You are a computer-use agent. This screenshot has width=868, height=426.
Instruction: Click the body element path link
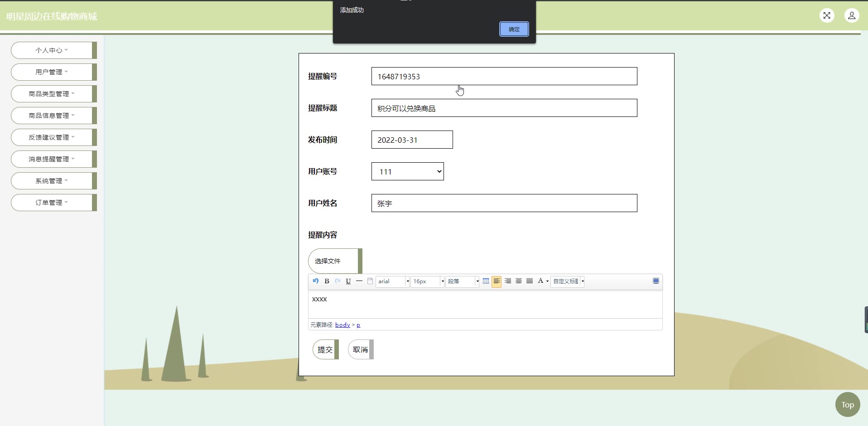point(342,325)
